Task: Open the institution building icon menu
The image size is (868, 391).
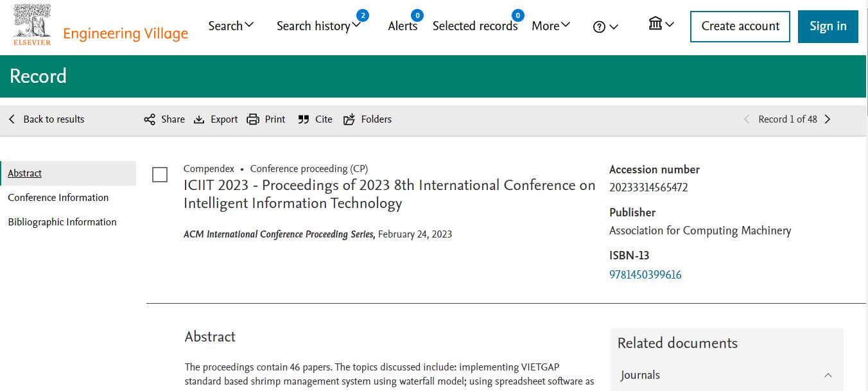Action: pyautogui.click(x=661, y=24)
